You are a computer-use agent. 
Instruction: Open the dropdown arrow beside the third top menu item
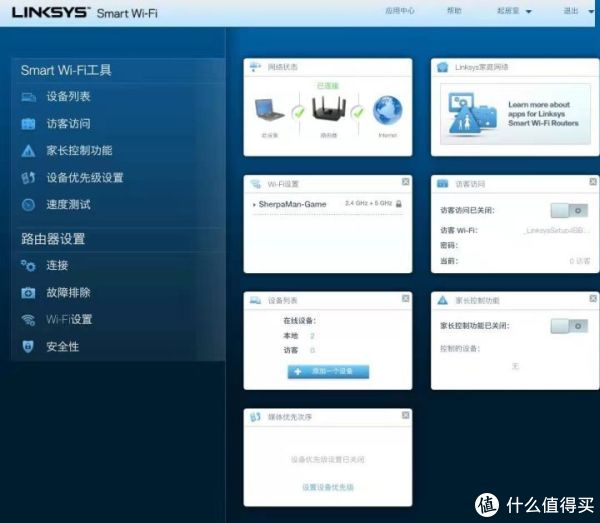coord(529,12)
